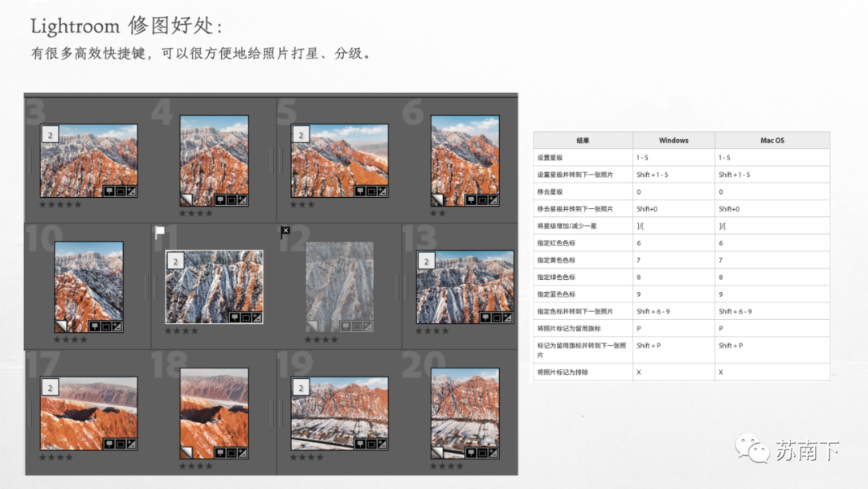Click the keyword badge on photo 13
Image resolution: width=868 pixels, height=489 pixels.
click(485, 318)
